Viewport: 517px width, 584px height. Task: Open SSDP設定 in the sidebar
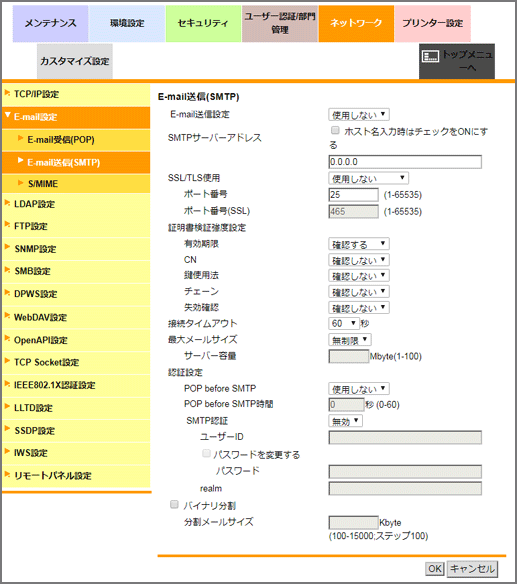[76, 431]
